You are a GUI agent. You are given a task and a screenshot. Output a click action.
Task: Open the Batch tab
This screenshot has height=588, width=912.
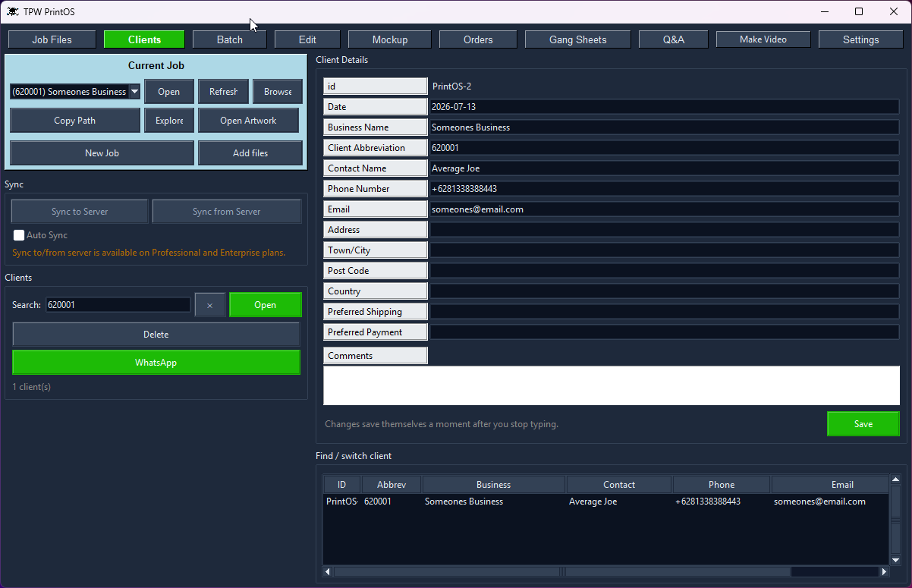(x=230, y=39)
